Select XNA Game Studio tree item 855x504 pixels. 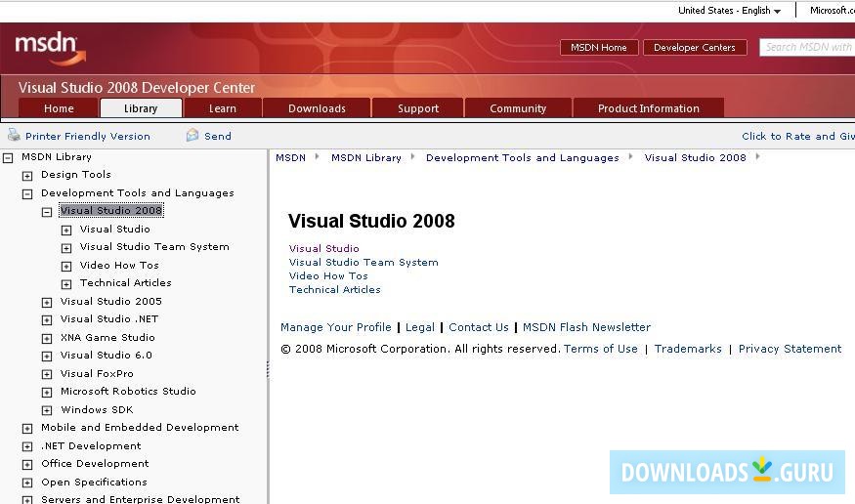(x=107, y=337)
